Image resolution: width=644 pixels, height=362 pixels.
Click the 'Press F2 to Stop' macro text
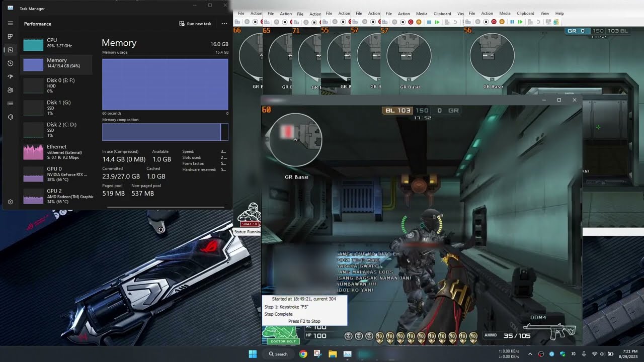tap(304, 321)
